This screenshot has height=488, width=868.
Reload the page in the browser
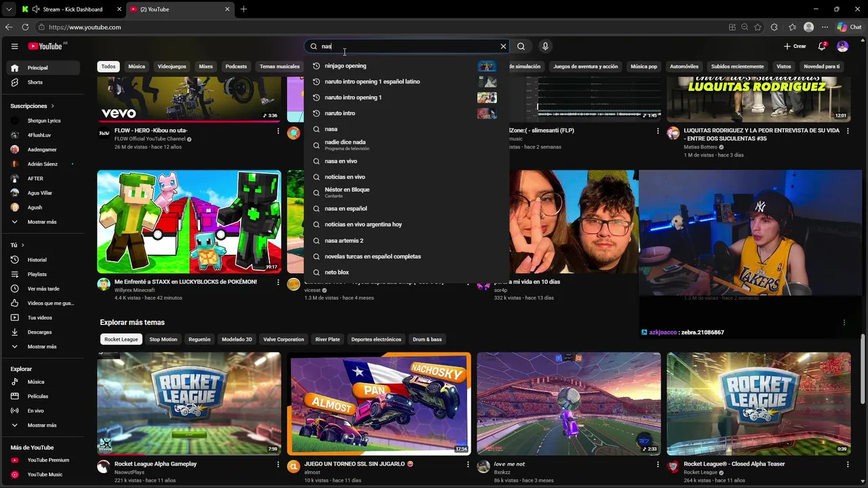(25, 27)
